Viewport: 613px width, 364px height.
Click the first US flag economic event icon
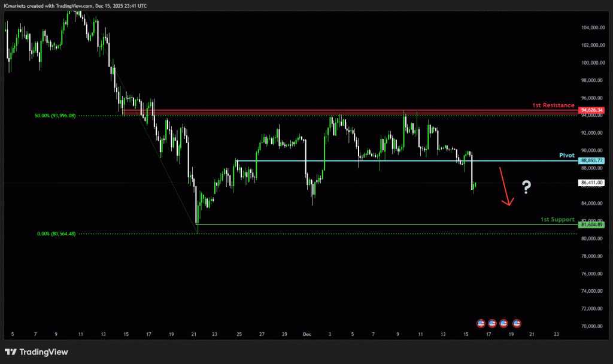(x=481, y=323)
